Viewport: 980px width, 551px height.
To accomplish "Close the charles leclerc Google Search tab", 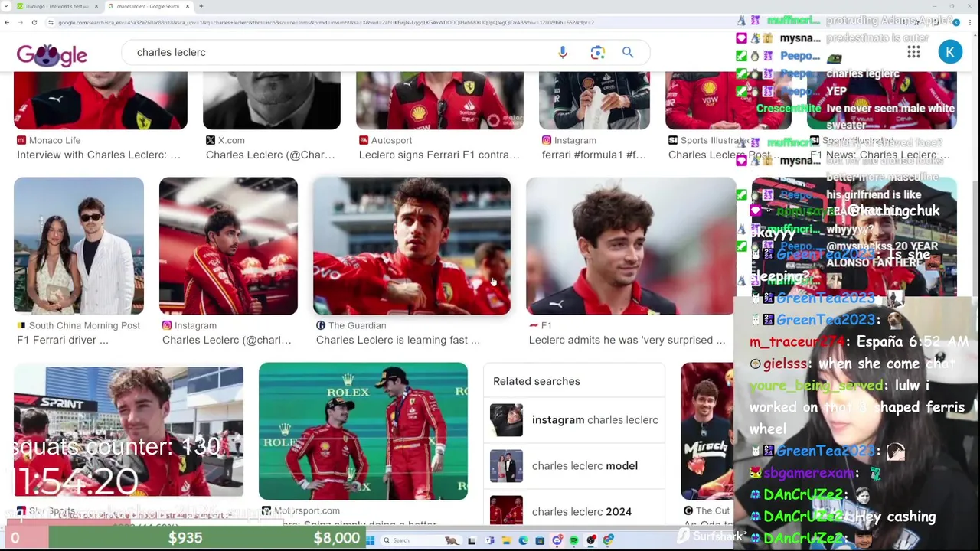I will (x=187, y=6).
